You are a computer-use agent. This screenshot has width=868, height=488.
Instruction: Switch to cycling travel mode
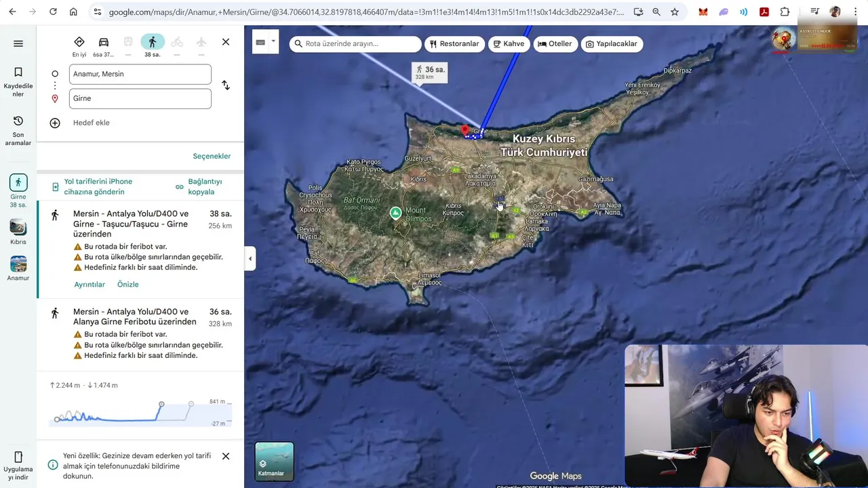tap(177, 46)
